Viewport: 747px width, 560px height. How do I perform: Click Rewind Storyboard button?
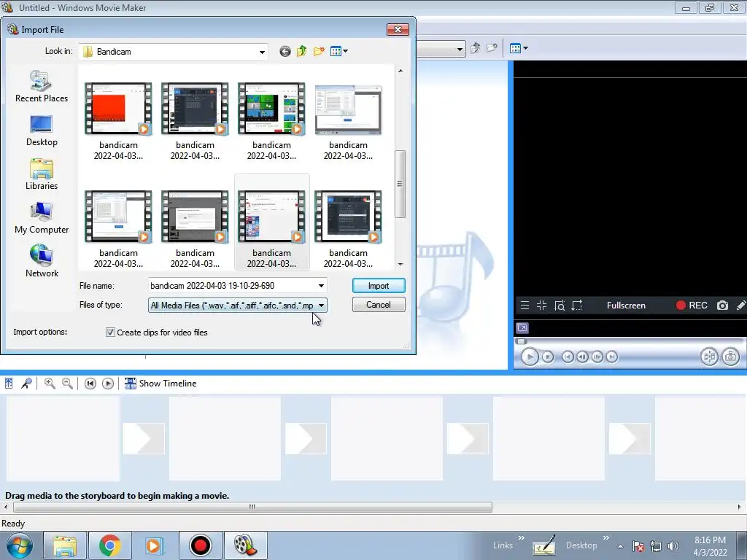click(x=90, y=384)
